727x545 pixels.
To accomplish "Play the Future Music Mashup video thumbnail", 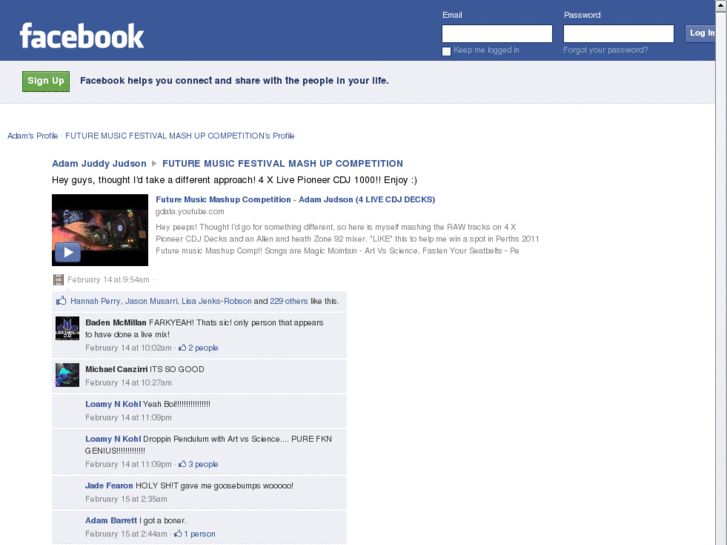I will [100, 230].
